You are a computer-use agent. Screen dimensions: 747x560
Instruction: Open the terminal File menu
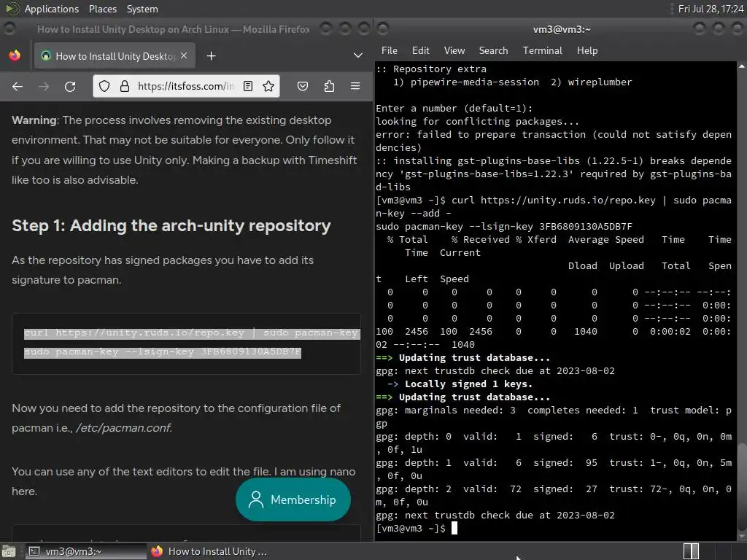pyautogui.click(x=390, y=50)
